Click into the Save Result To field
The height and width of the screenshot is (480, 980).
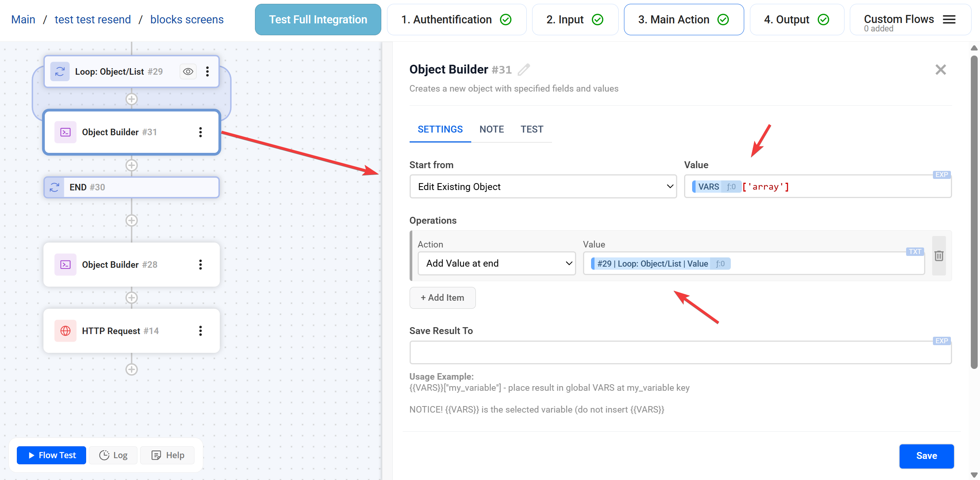[x=680, y=353]
